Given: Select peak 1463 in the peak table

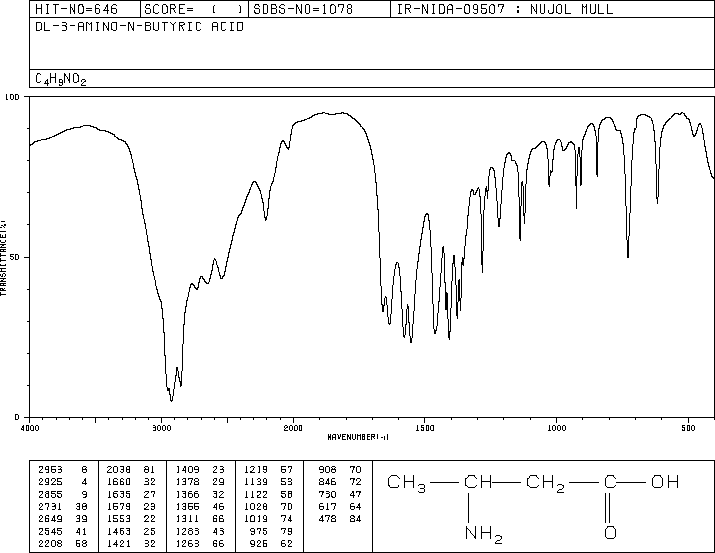Looking at the screenshot, I should click(x=119, y=532).
